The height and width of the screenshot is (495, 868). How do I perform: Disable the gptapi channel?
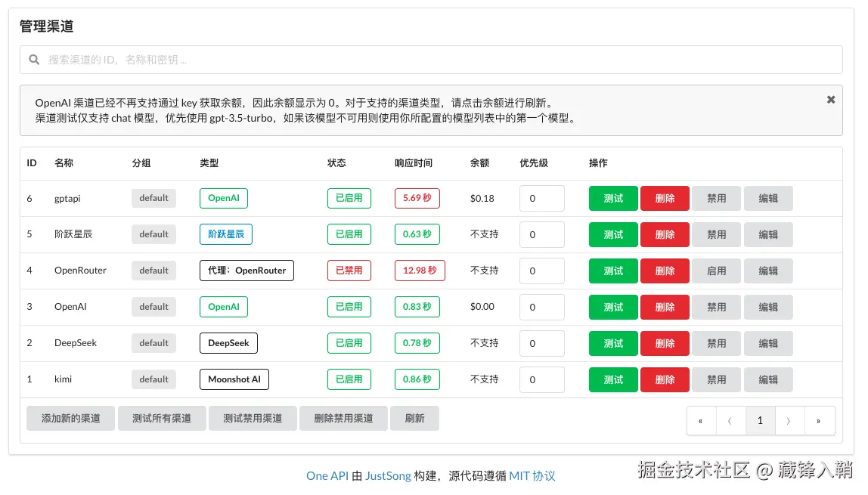point(716,199)
